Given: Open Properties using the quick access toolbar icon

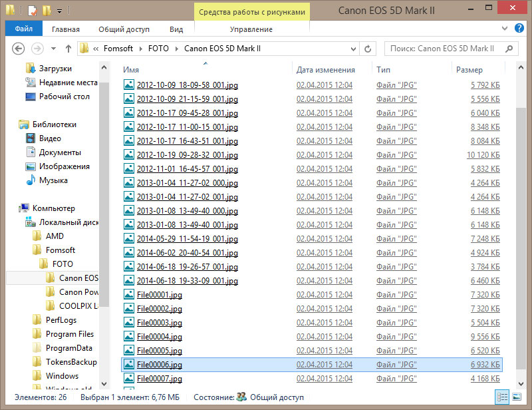Looking at the screenshot, I should [x=32, y=11].
